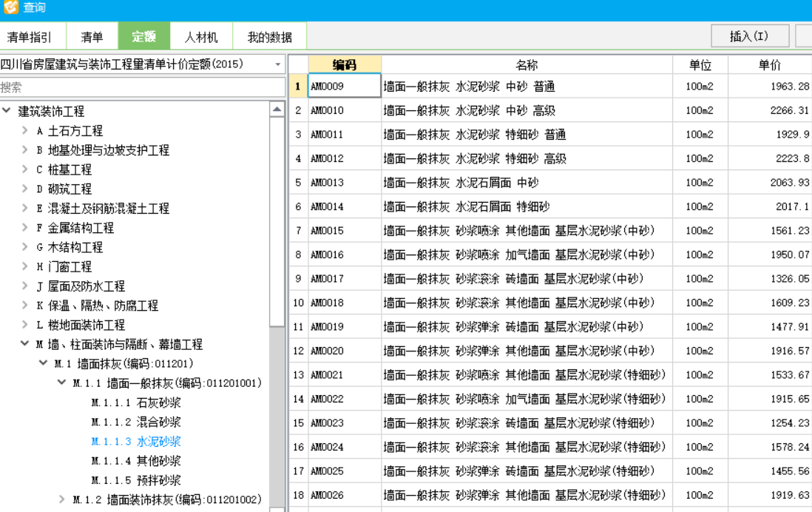Switch to the 清单指引 tab

coord(30,37)
